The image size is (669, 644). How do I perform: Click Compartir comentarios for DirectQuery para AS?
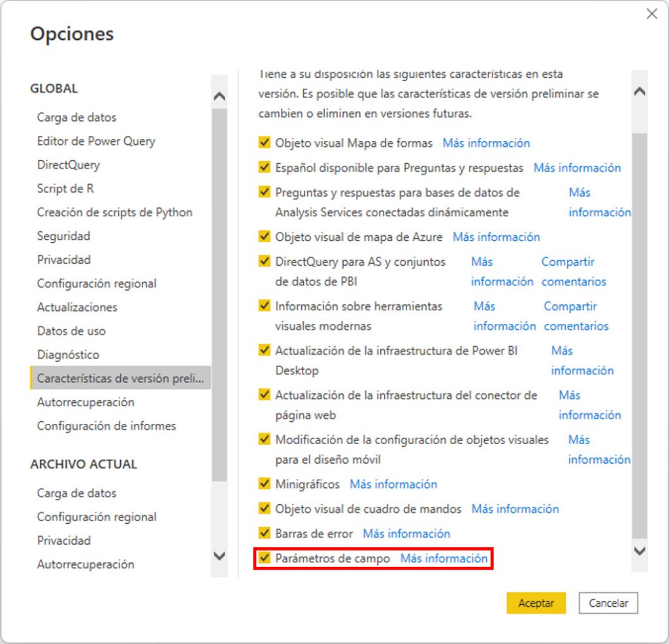(574, 271)
